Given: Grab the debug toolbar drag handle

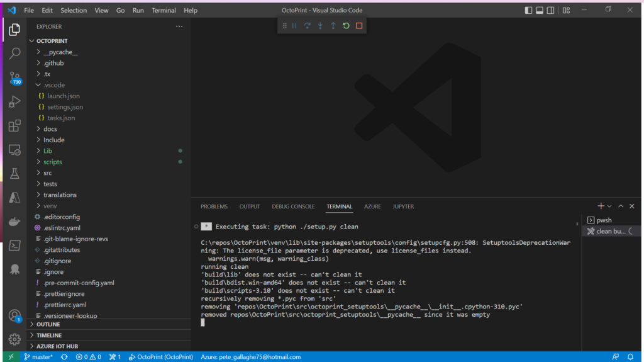Looking at the screenshot, I should pyautogui.click(x=285, y=26).
